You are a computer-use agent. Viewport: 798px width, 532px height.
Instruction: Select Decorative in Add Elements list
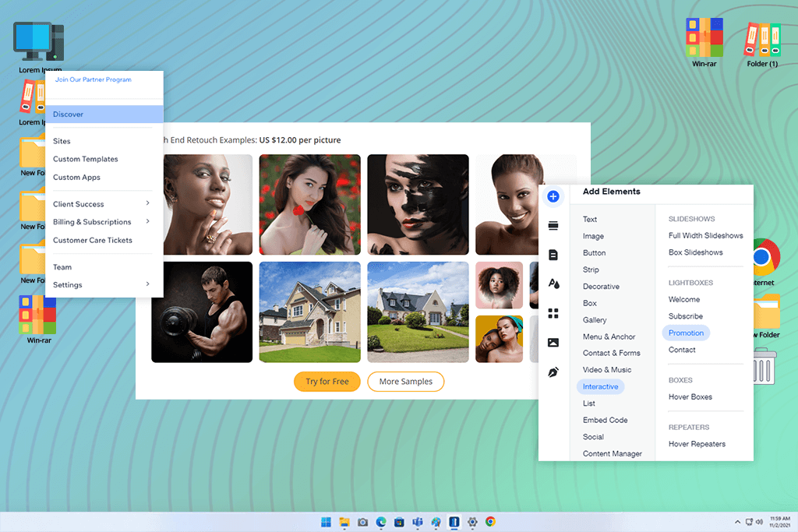(601, 287)
